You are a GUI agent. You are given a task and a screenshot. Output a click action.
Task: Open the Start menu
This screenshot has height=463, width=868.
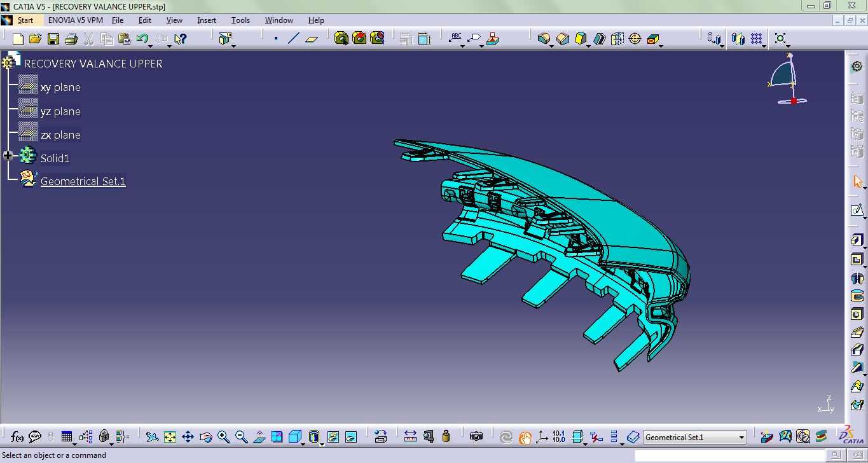[x=25, y=20]
